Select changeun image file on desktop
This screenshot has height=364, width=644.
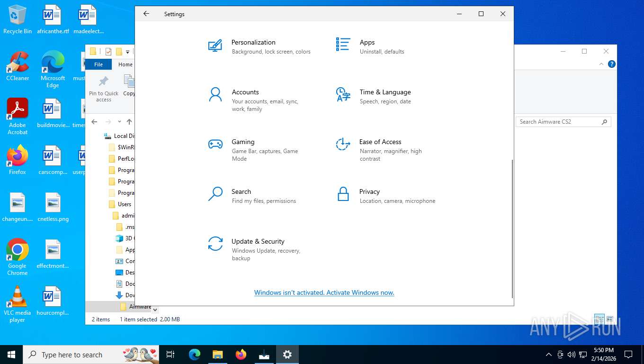(18, 207)
